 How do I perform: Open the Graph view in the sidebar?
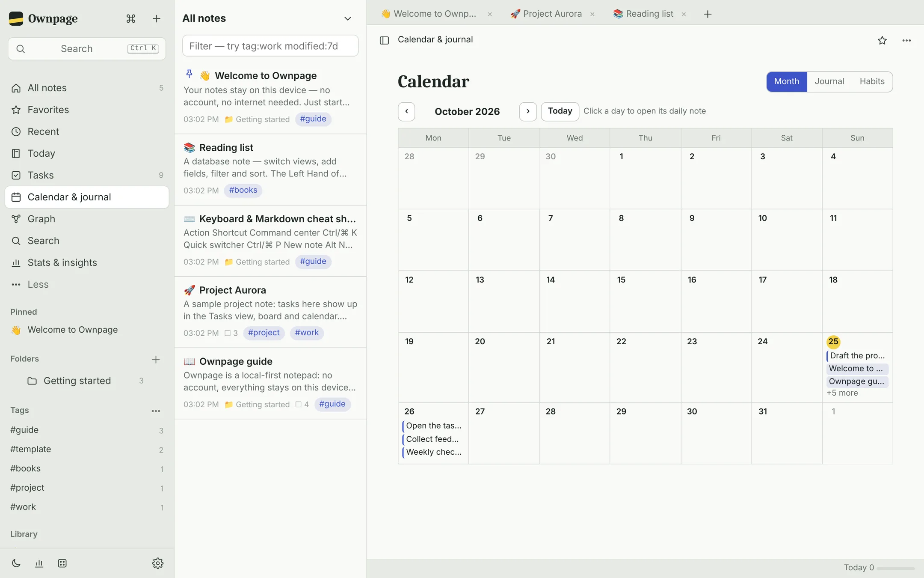pos(87,219)
